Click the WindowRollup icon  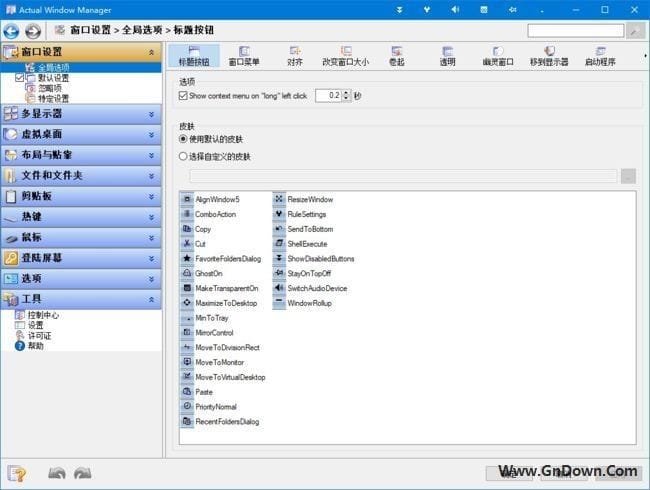click(279, 303)
